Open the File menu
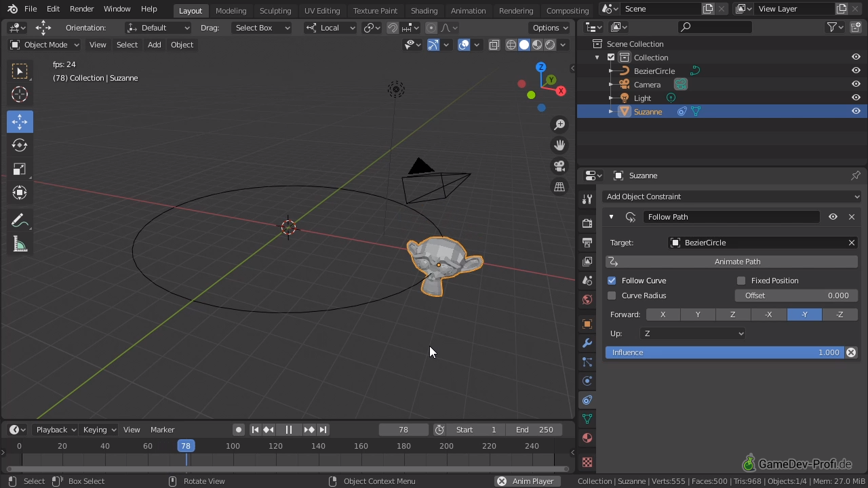This screenshot has height=488, width=868. click(x=31, y=9)
